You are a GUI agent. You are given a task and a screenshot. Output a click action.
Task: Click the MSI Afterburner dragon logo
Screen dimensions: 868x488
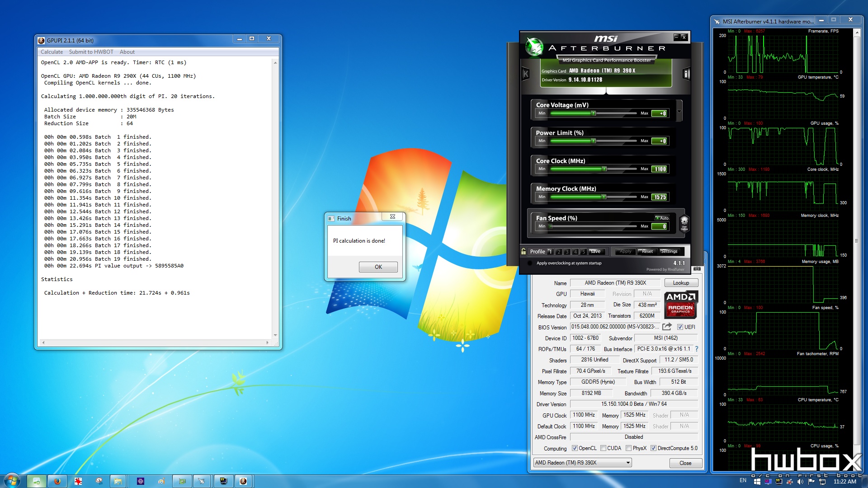click(534, 47)
